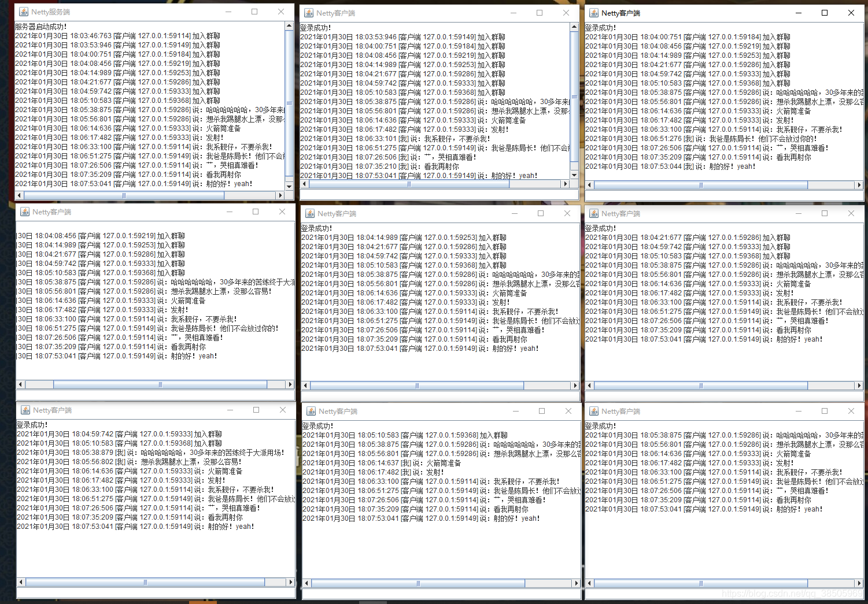Click the horizontal scrollbar thumb in bottom-right client window
Image resolution: width=868 pixels, height=604 pixels.
[701, 583]
